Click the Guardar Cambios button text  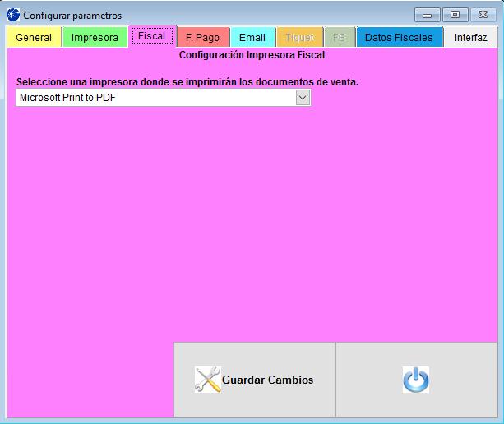[x=267, y=380]
